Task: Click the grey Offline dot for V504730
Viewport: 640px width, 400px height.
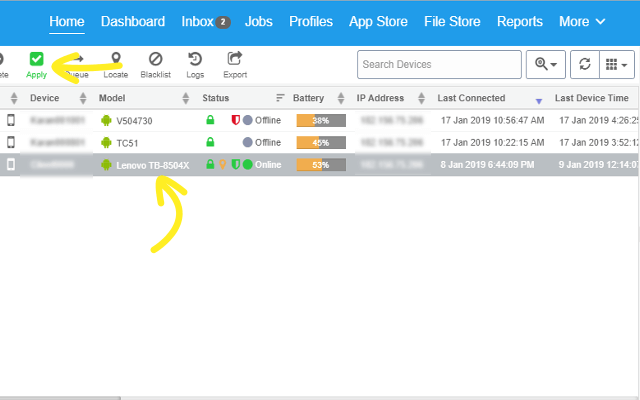Action: click(x=247, y=120)
